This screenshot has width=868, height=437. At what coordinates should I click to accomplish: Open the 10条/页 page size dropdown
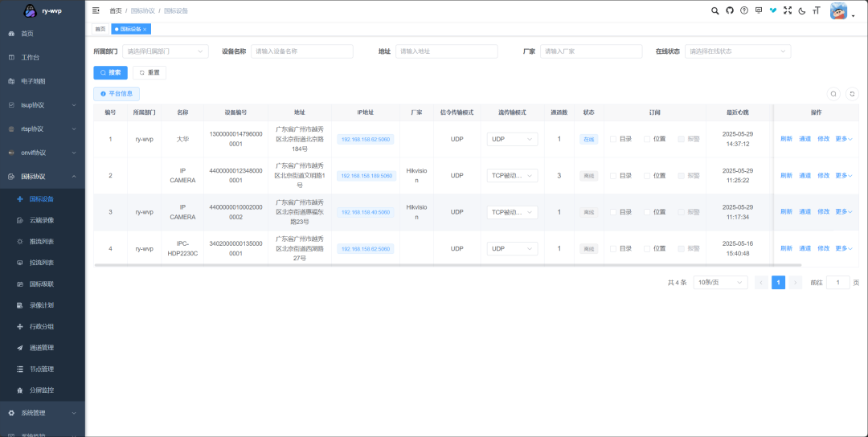[719, 283]
